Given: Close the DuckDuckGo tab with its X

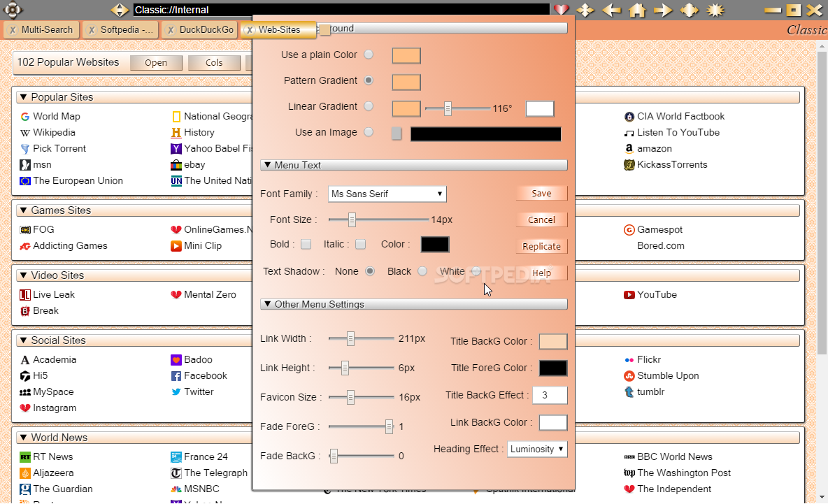Looking at the screenshot, I should (171, 30).
